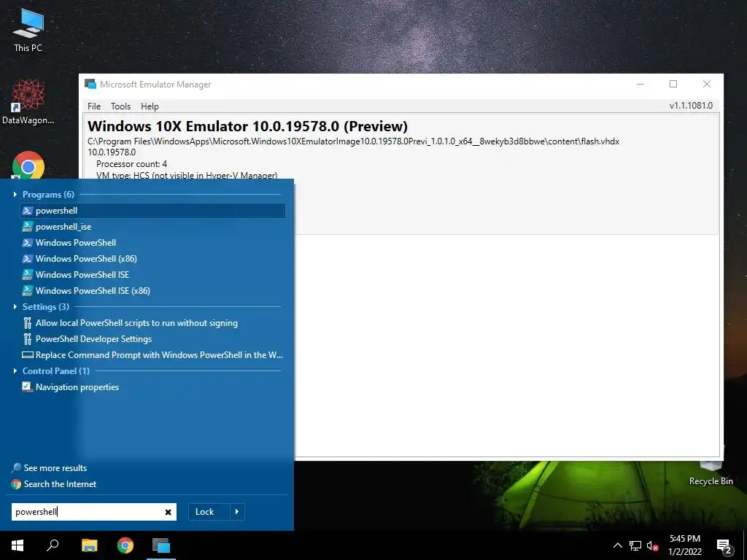The width and height of the screenshot is (747, 560).
Task: Collapse the Programs (6) group
Action: point(15,194)
